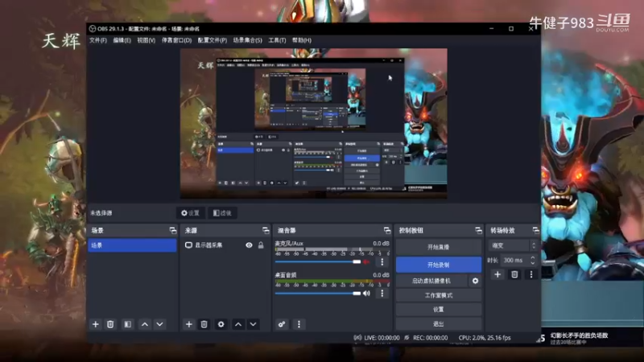This screenshot has height=362, width=644.
Task: Decrease transition duration with the down arrow
Action: [533, 263]
